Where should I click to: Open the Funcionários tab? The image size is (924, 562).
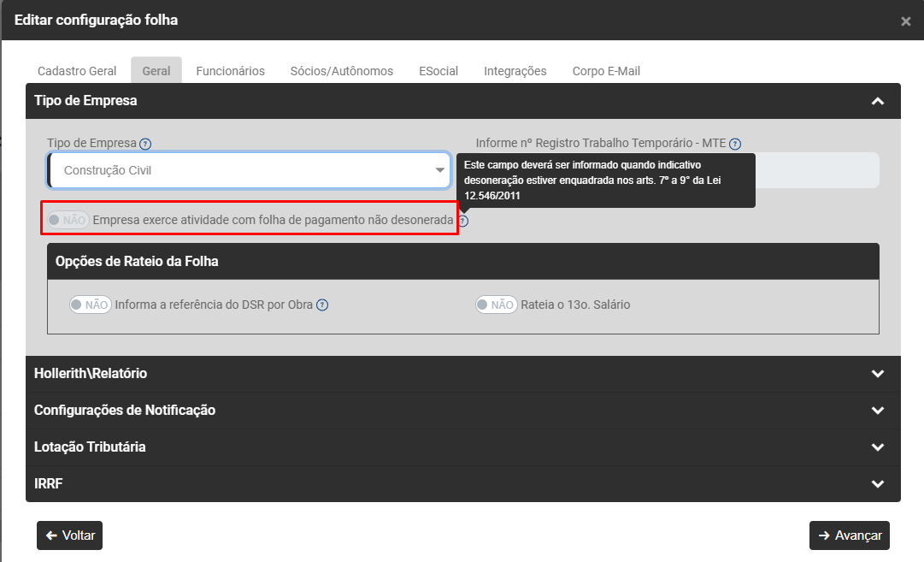230,71
